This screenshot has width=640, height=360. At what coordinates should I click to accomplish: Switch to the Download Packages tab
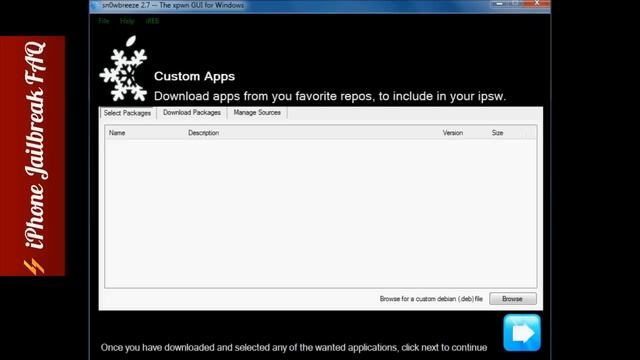point(192,113)
